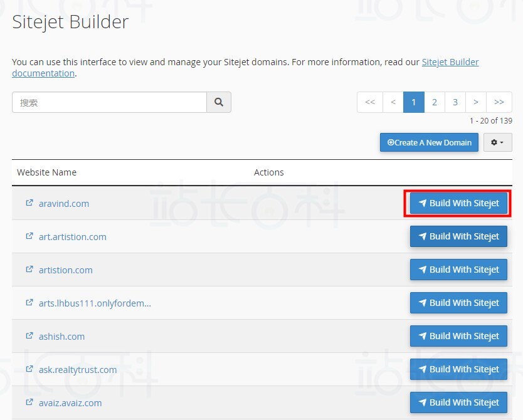Screen dimensions: 523x420
Task: Click the search magnifier icon
Action: [x=218, y=102]
